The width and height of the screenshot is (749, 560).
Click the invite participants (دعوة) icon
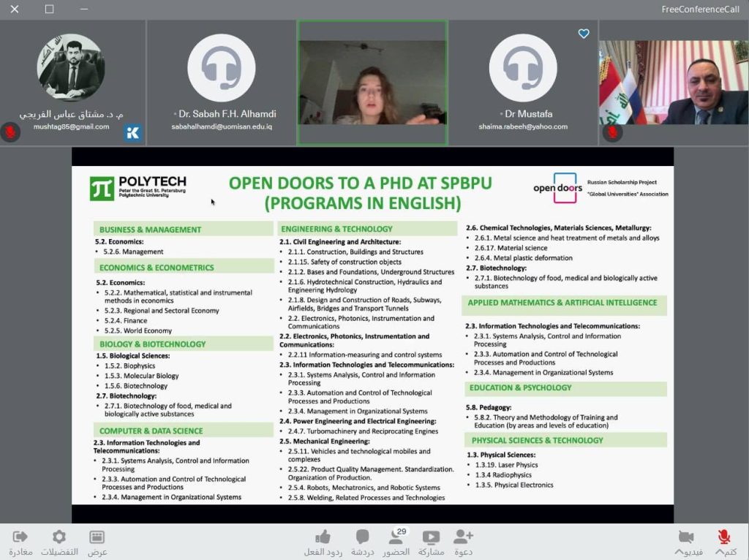coord(464,537)
